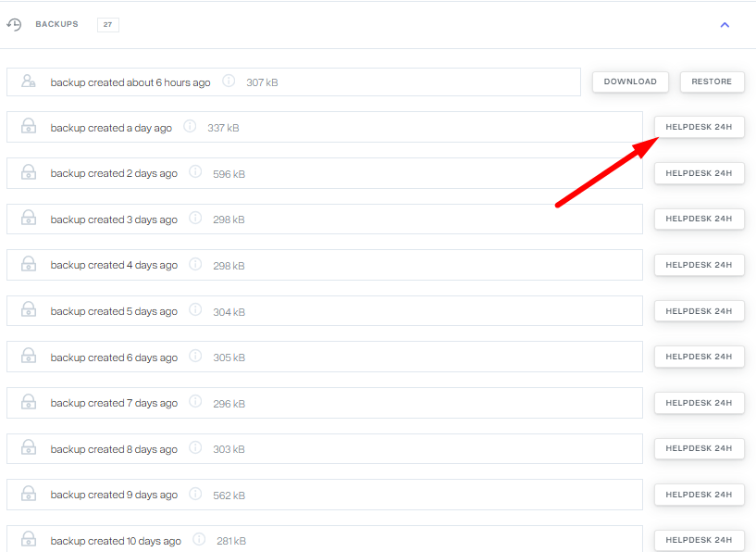Click Helpdesk 24H for 2 days ago backup
Image resolution: width=756 pixels, height=552 pixels.
(x=700, y=173)
